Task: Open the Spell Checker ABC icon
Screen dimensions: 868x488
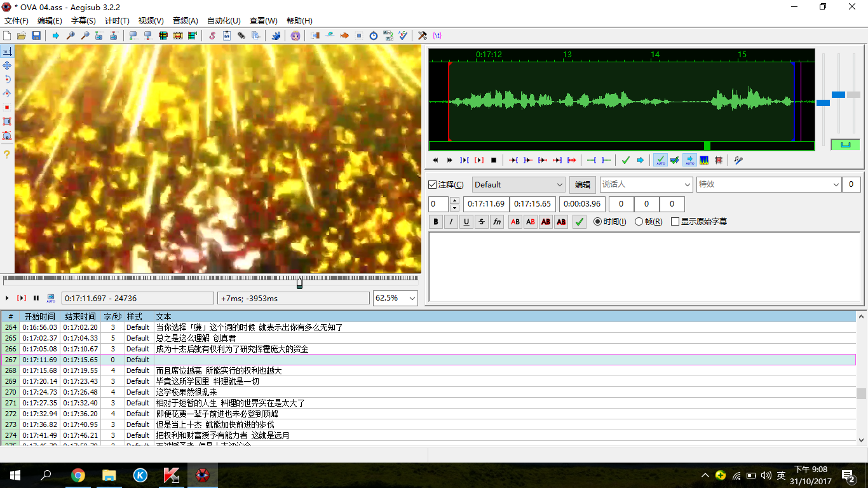Action: click(403, 36)
